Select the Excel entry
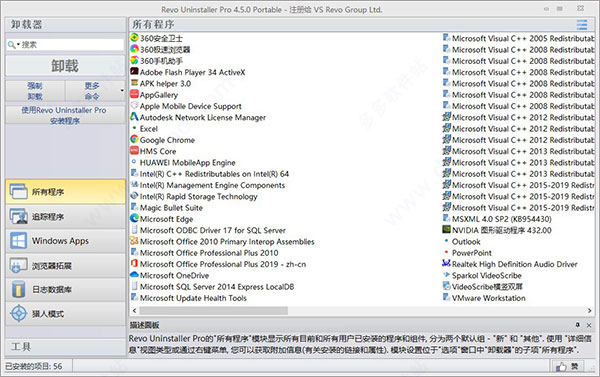Image resolution: width=600 pixels, height=377 pixels. click(148, 129)
